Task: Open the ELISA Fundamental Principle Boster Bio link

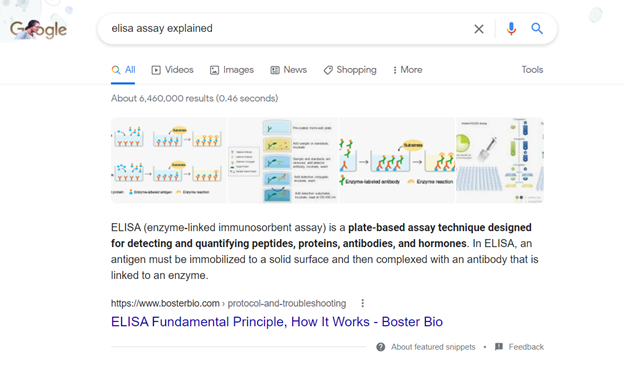Action: click(x=277, y=322)
